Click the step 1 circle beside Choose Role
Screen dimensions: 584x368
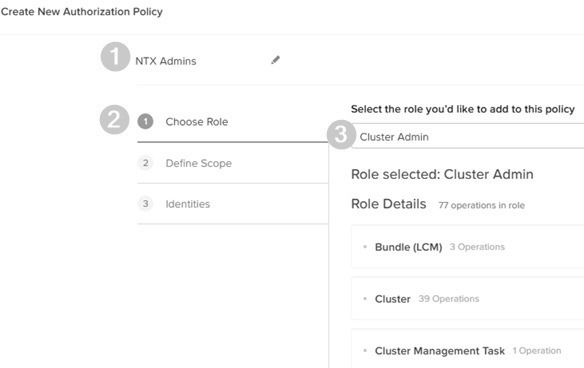145,121
